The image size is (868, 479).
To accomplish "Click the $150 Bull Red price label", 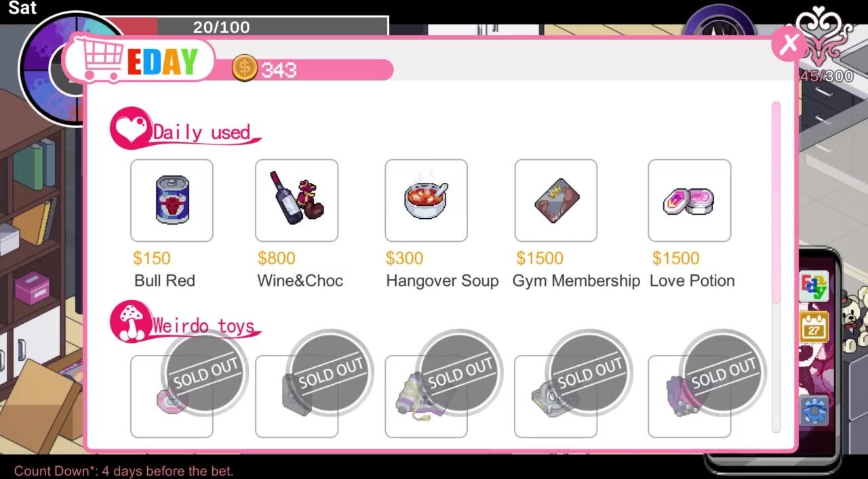I will point(152,258).
